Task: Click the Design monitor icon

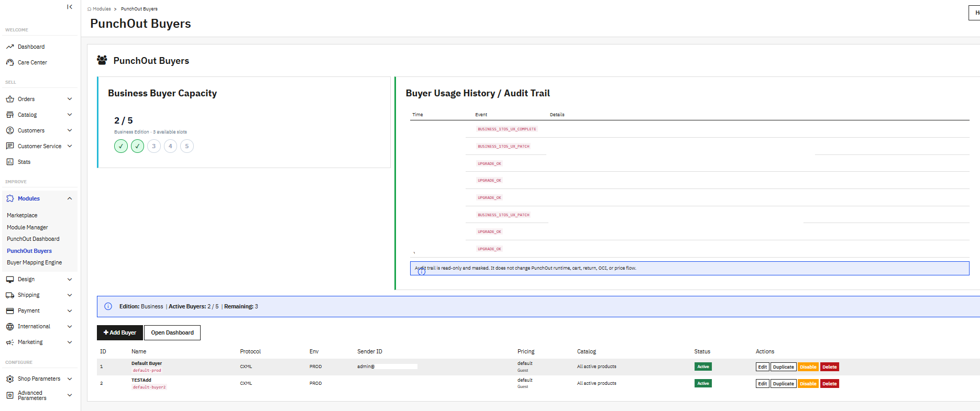Action: [10, 280]
